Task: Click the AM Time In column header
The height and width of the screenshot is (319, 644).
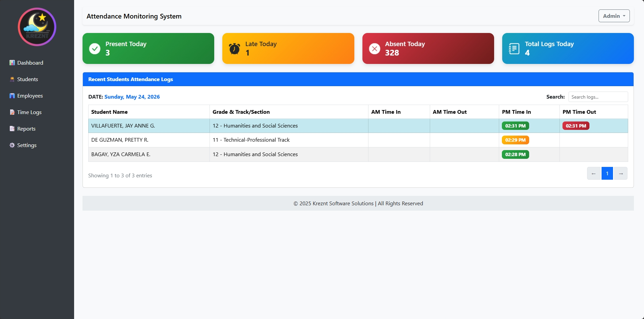Action: 399,112
